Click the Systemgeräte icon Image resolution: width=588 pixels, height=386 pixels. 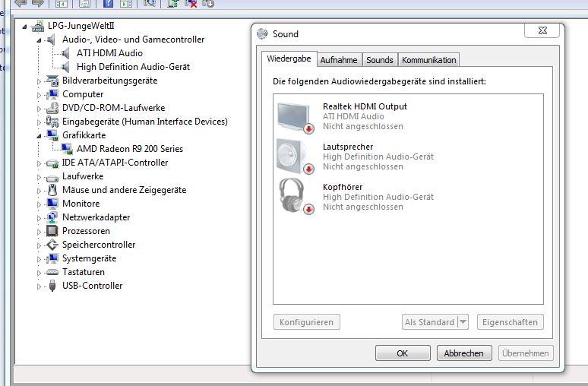pos(52,258)
